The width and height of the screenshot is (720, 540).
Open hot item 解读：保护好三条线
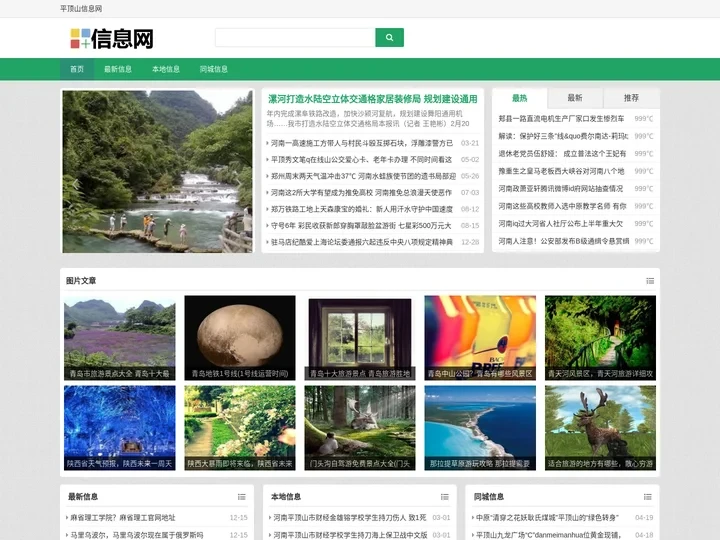pyautogui.click(x=563, y=136)
